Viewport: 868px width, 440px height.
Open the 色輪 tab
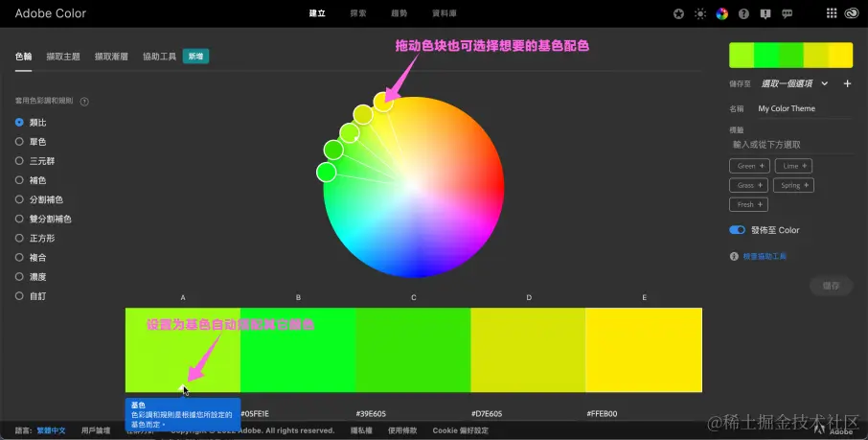[x=23, y=57]
